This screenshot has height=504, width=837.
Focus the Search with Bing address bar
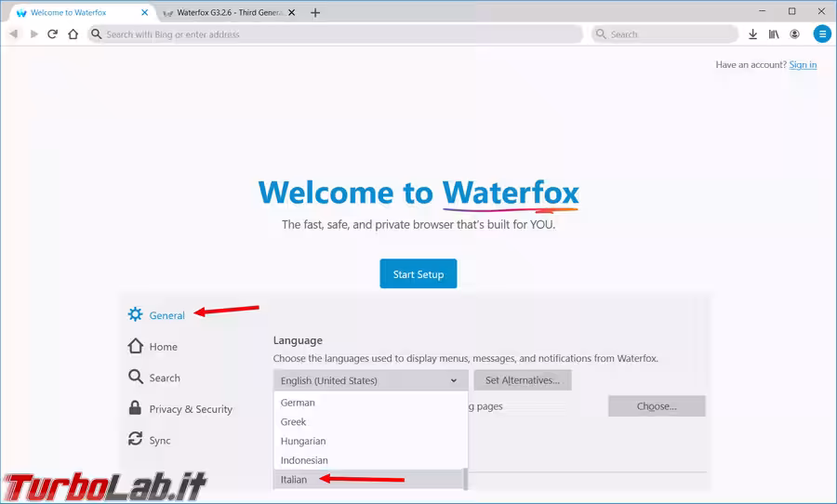click(337, 34)
